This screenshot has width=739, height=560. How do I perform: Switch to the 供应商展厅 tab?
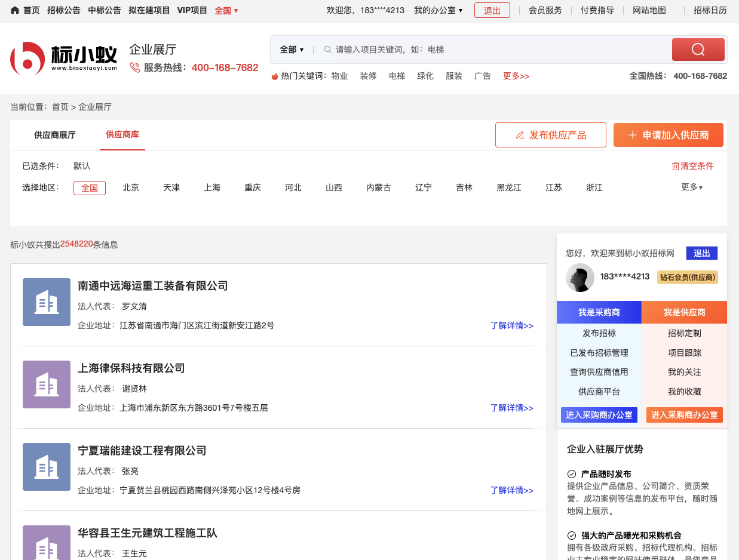[55, 135]
